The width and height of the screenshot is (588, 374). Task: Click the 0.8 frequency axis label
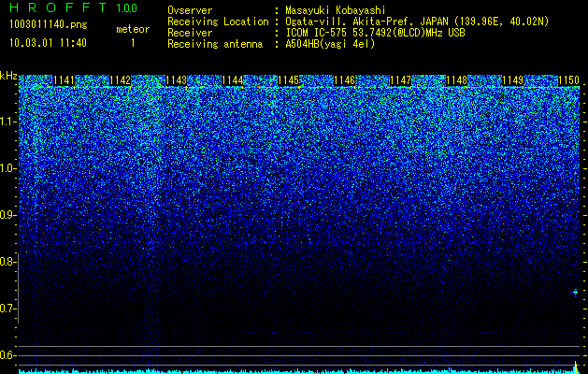tap(7, 262)
